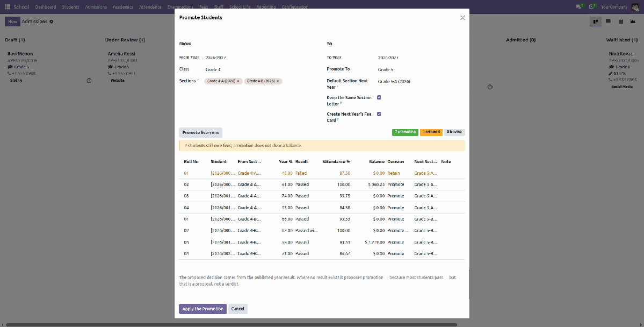Click the Roll No column header
This screenshot has width=644, height=327.
coord(191,162)
